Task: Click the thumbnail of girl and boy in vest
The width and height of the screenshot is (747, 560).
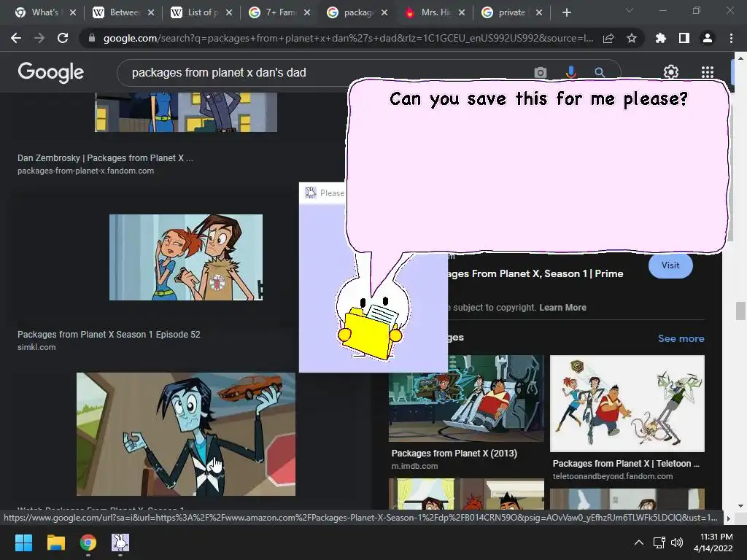Action: click(186, 257)
